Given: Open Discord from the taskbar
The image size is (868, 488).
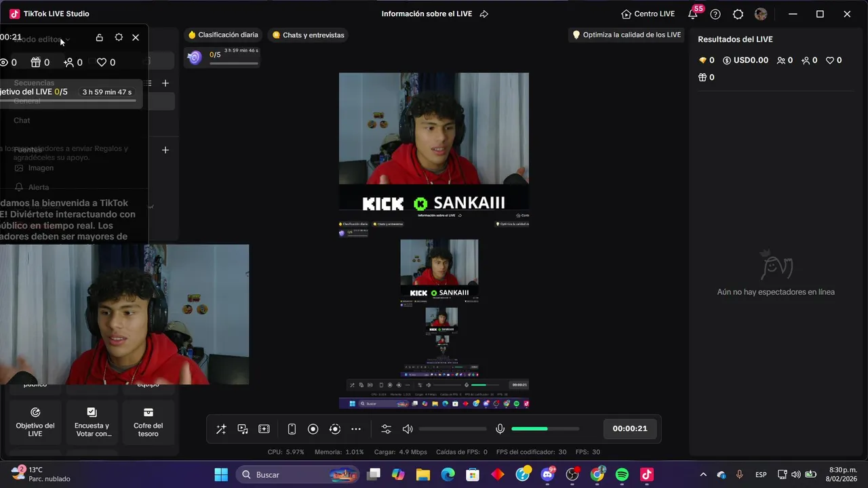Looking at the screenshot, I should point(547,474).
